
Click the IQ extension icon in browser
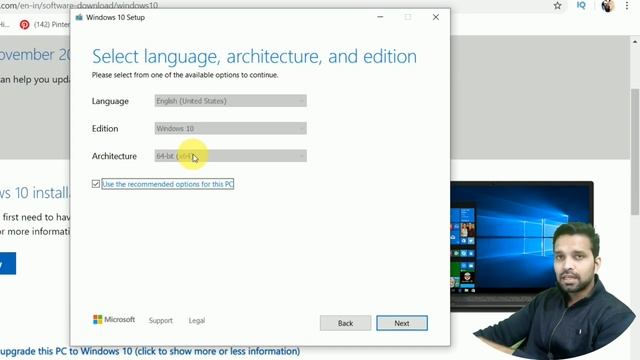[581, 5]
